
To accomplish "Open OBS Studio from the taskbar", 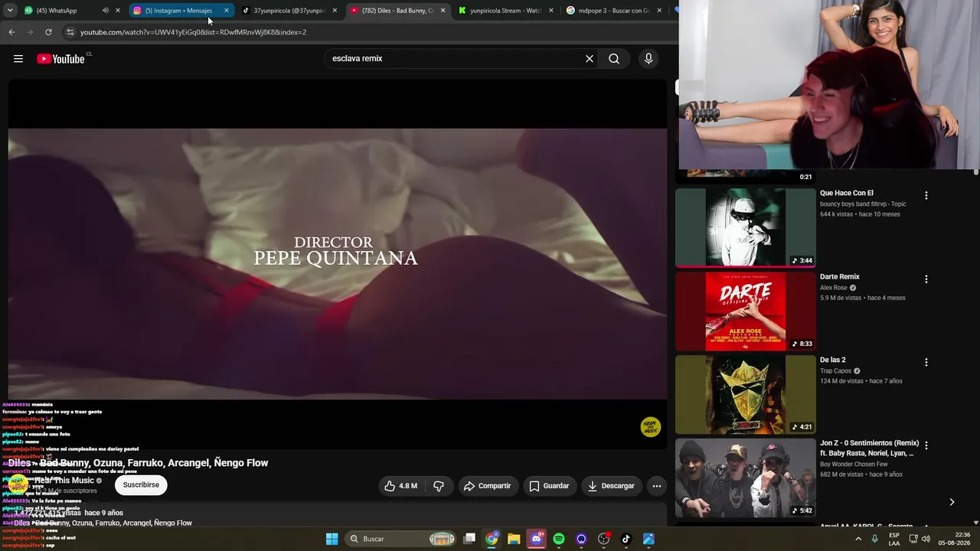I will click(x=603, y=539).
